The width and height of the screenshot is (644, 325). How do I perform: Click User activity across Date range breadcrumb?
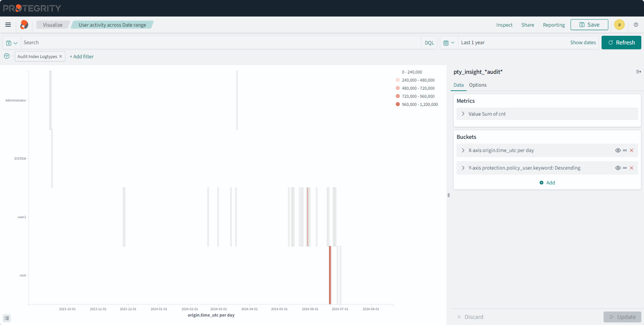tap(112, 25)
